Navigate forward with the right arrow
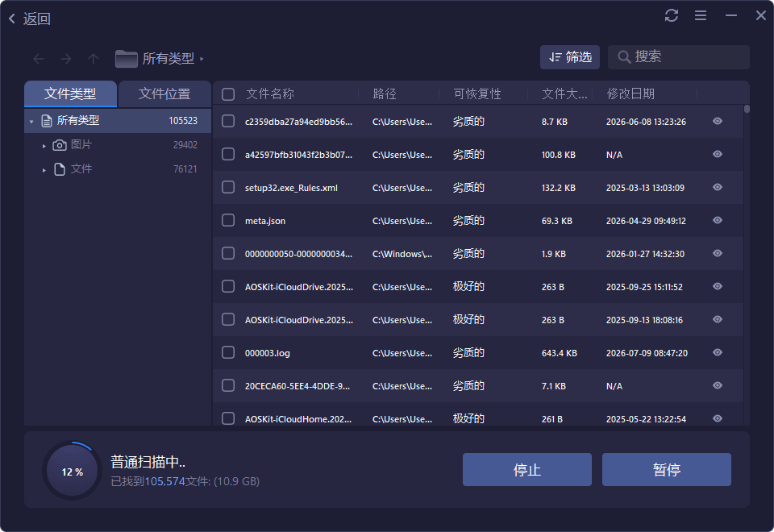The image size is (774, 532). (x=65, y=59)
